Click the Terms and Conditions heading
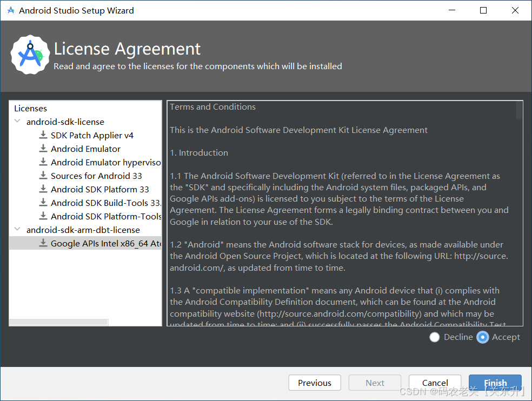532x401 pixels. point(212,107)
